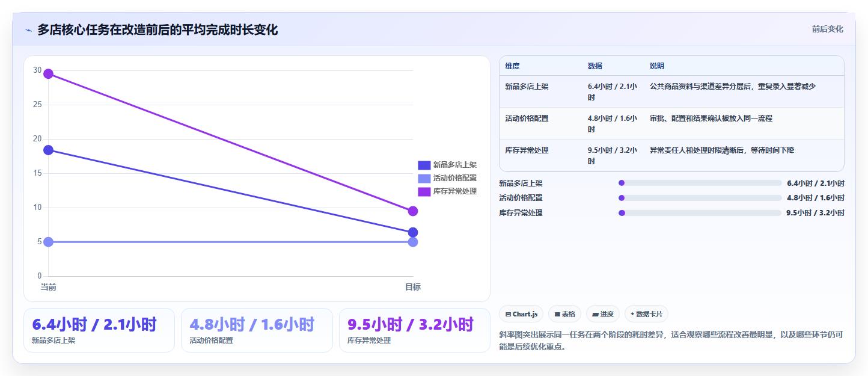Toggle the 库存异常处理 legend color box

[424, 191]
